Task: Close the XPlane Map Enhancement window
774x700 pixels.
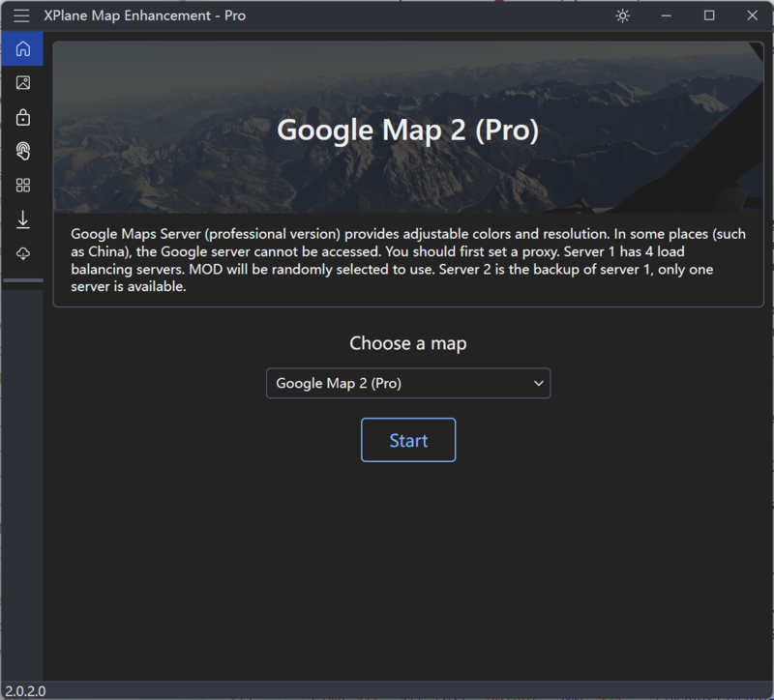Action: (753, 15)
